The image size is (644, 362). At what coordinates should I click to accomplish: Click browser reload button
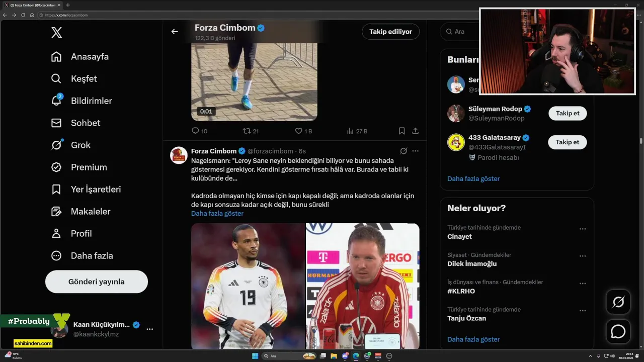(23, 15)
